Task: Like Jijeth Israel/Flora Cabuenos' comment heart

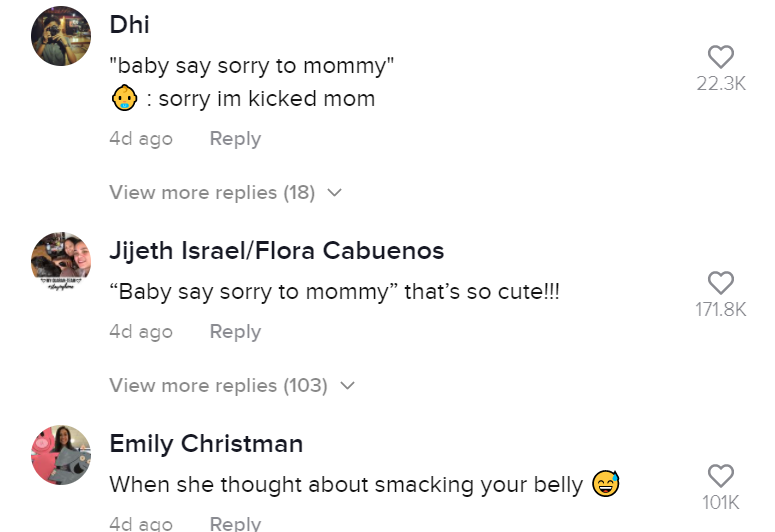Action: pos(720,283)
